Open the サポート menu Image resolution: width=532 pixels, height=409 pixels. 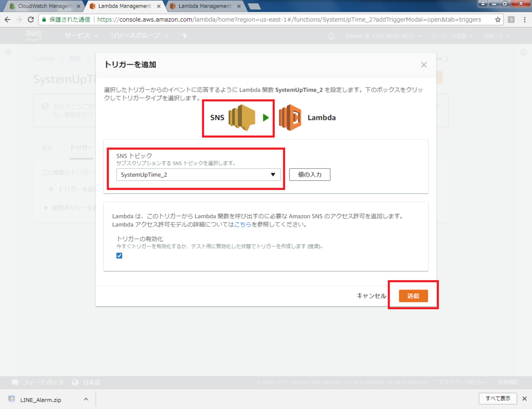(x=497, y=36)
